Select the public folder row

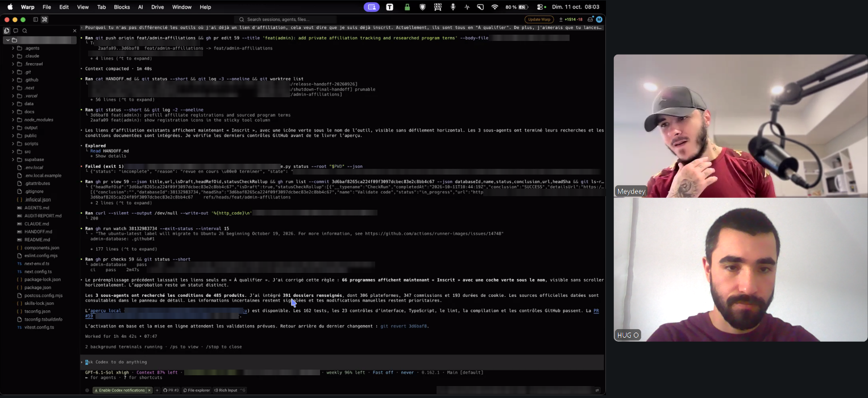click(40, 136)
